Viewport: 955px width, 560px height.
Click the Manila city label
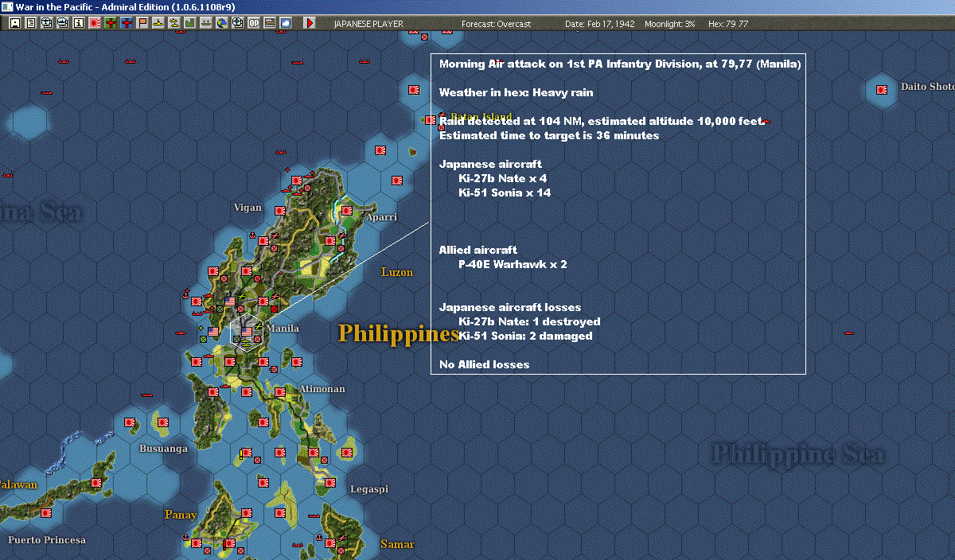(283, 329)
